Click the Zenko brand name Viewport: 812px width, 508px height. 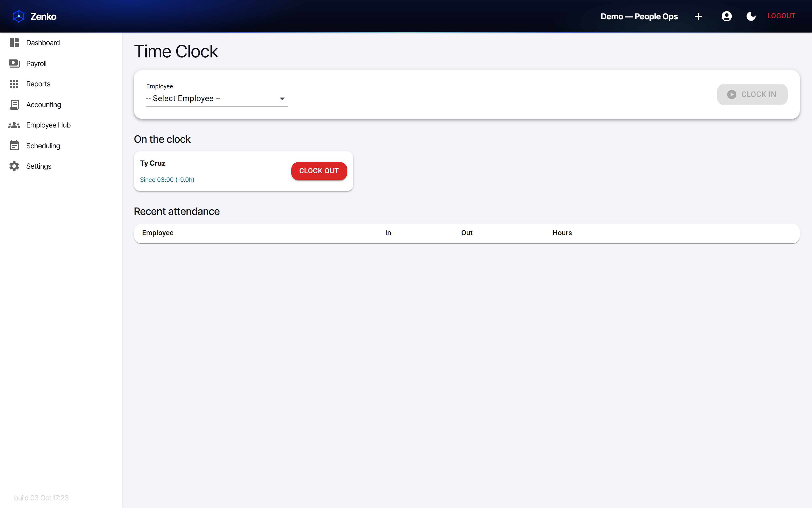pyautogui.click(x=43, y=17)
